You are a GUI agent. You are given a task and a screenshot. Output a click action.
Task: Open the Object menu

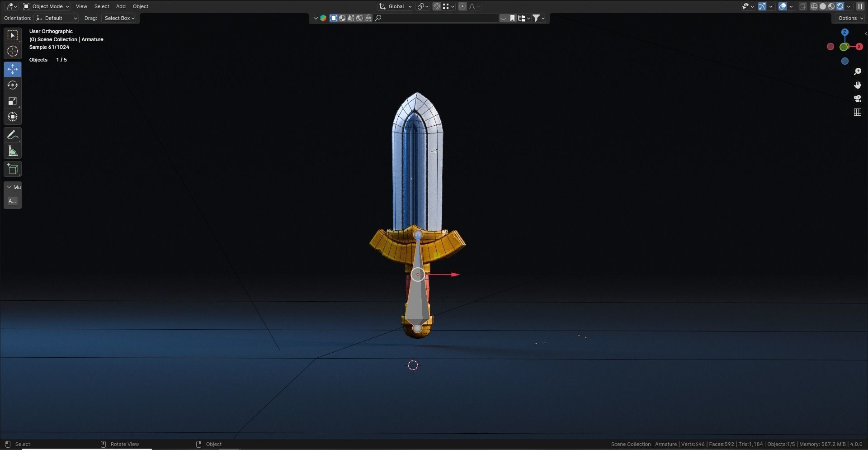click(x=141, y=6)
